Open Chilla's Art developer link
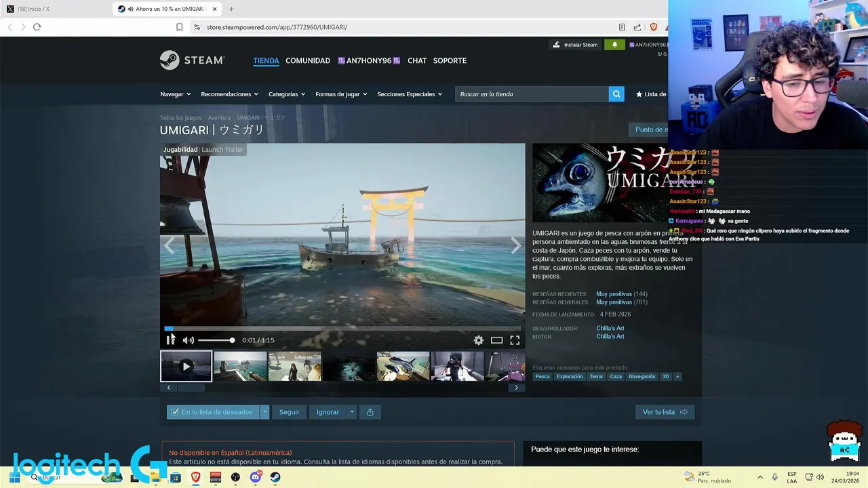The width and height of the screenshot is (868, 488). coord(610,328)
